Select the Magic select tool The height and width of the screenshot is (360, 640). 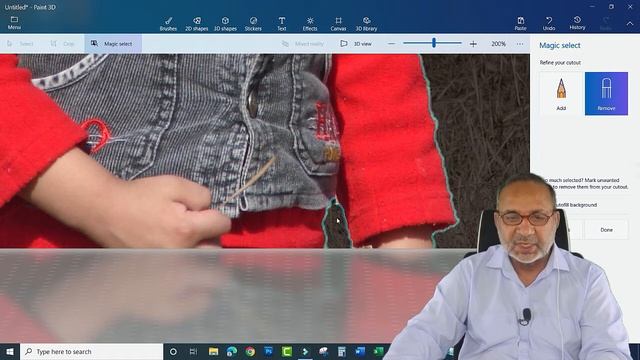tap(113, 44)
